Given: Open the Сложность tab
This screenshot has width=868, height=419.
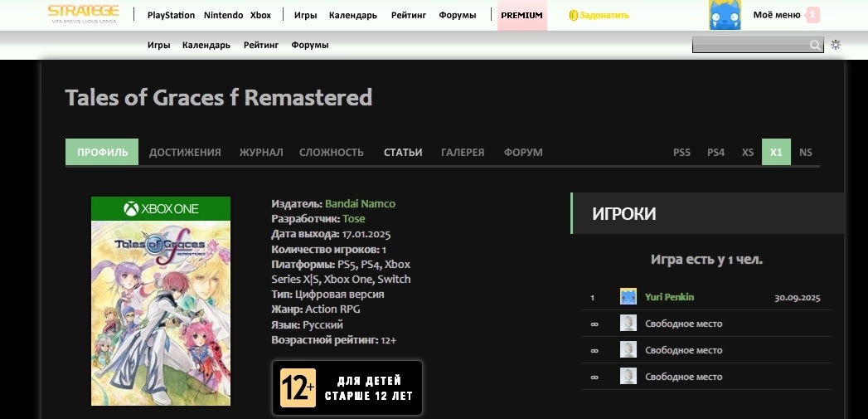Looking at the screenshot, I should click(331, 152).
